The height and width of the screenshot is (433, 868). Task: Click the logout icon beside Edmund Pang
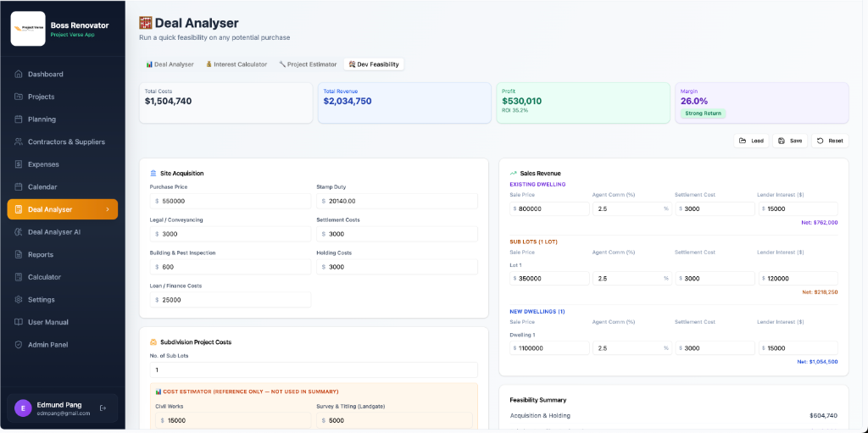click(x=103, y=408)
